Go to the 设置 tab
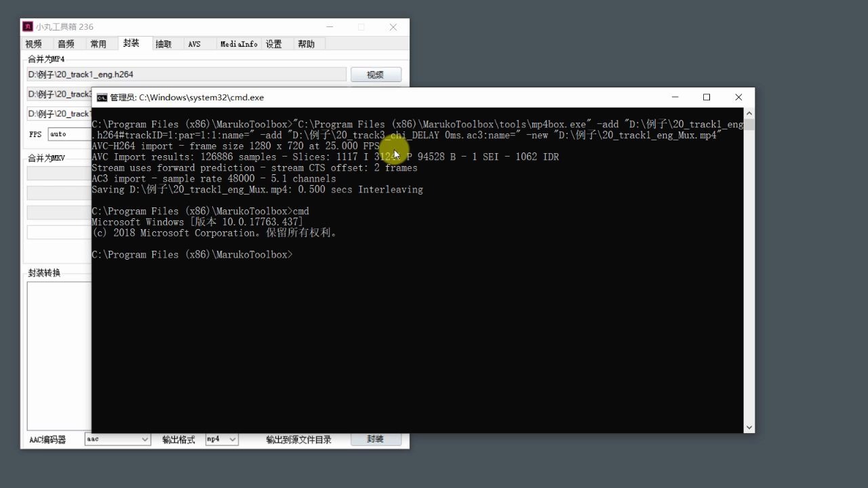 click(273, 44)
